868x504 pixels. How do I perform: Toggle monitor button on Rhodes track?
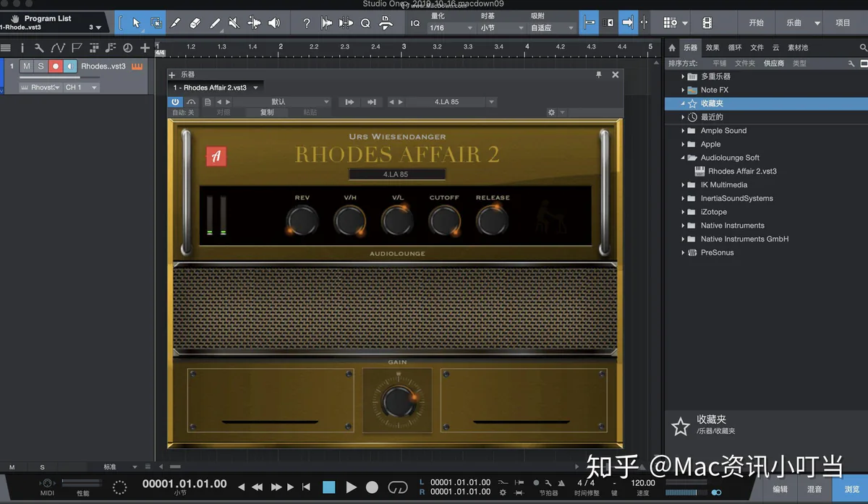coord(69,67)
